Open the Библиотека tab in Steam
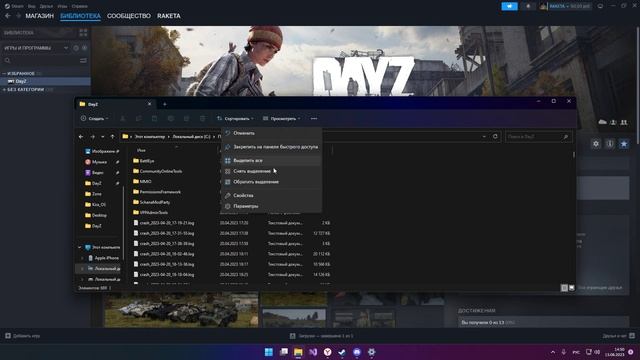Screen dimensions: 640x360 point(80,16)
